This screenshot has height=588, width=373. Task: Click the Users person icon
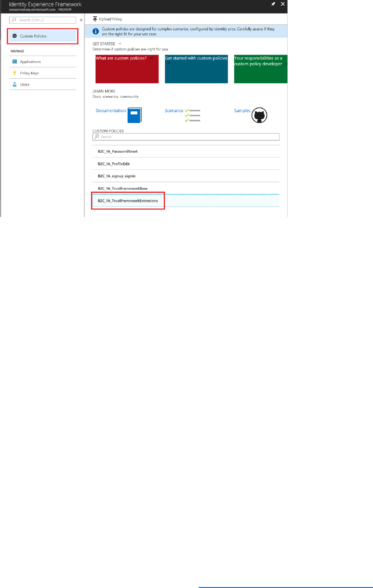pyautogui.click(x=15, y=85)
